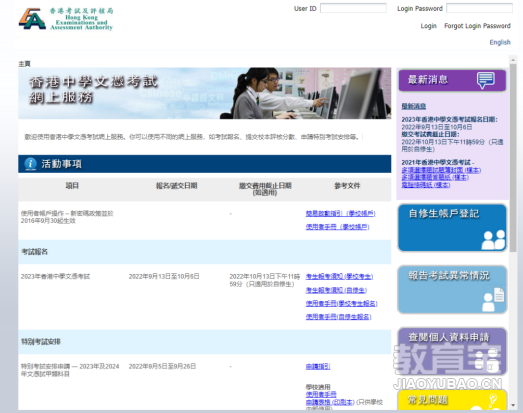Open 考生報考須知 (學校考生) link

(x=340, y=277)
